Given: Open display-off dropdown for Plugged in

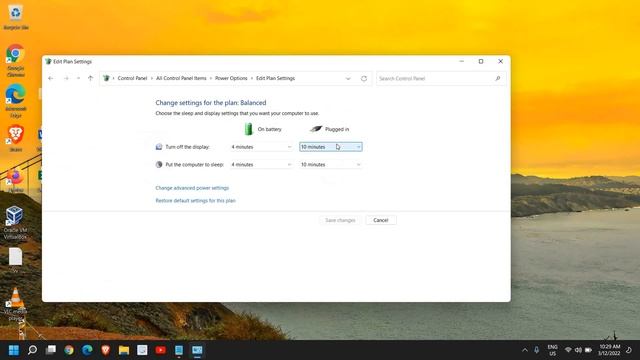Looking at the screenshot, I should (x=331, y=147).
